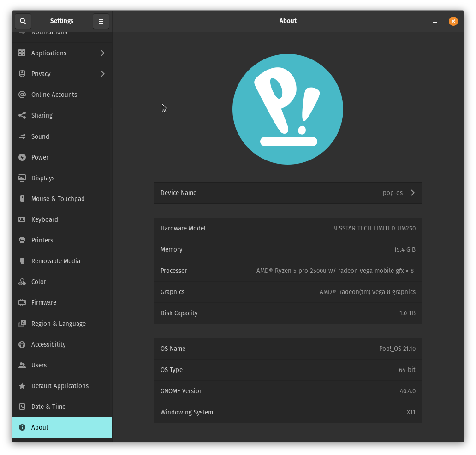The height and width of the screenshot is (455, 476).
Task: Click the Privacy shield icon
Action: pos(22,74)
